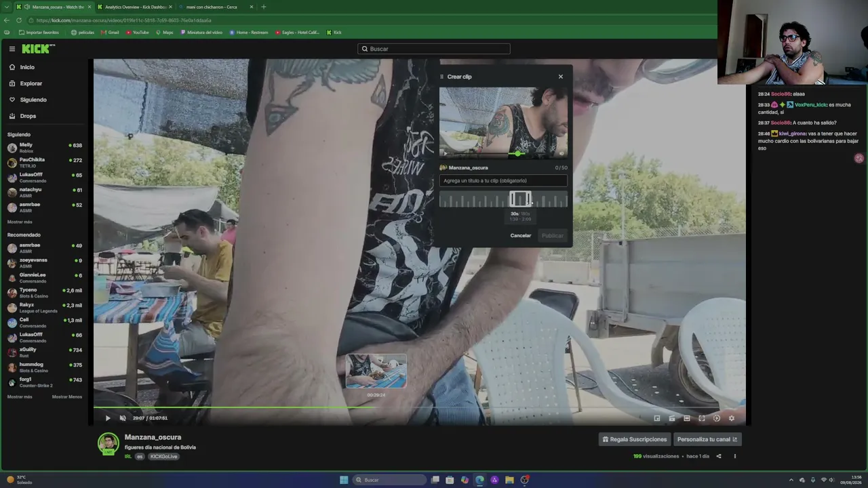The image size is (868, 488).
Task: Select the KICKGoLive tag
Action: click(163, 457)
